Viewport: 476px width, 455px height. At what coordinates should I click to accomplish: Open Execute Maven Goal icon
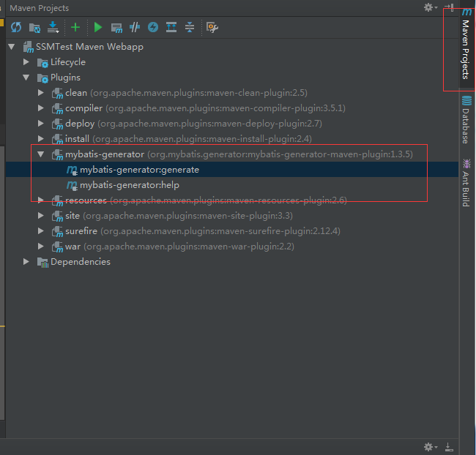pyautogui.click(x=116, y=28)
